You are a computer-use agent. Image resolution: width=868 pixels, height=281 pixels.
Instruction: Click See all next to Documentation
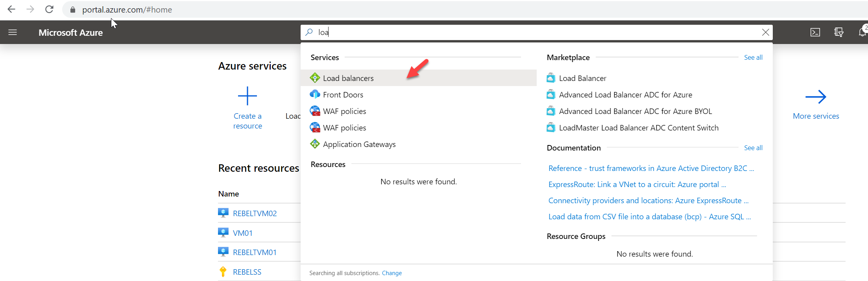click(x=753, y=148)
